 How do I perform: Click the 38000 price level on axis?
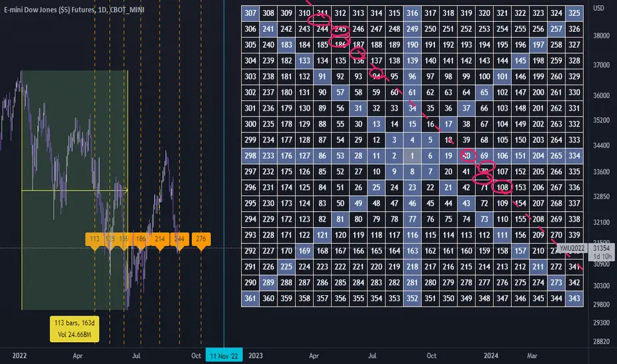pyautogui.click(x=601, y=36)
